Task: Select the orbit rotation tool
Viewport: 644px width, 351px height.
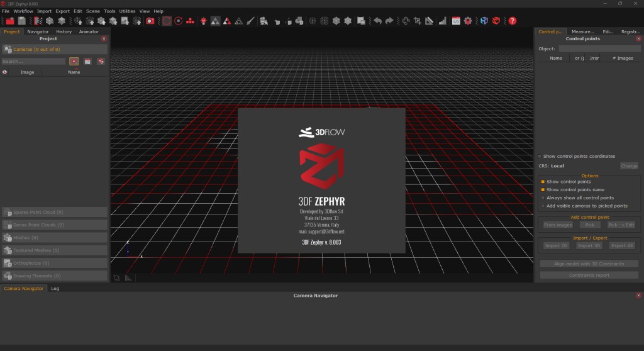Action: point(166,21)
